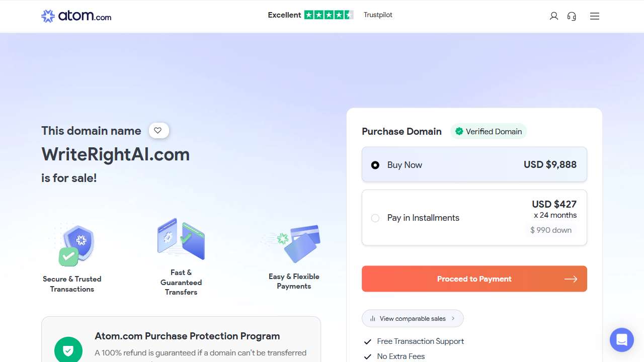The height and width of the screenshot is (362, 644).
Task: Select the Buy Now radio option
Action: pyautogui.click(x=375, y=165)
